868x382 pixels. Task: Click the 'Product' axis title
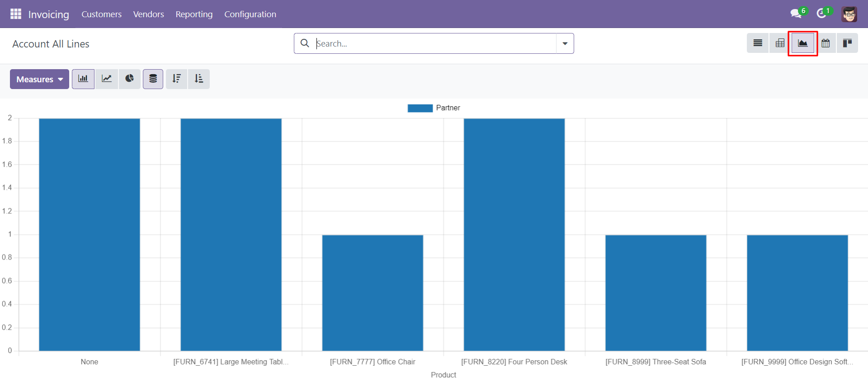tap(443, 375)
